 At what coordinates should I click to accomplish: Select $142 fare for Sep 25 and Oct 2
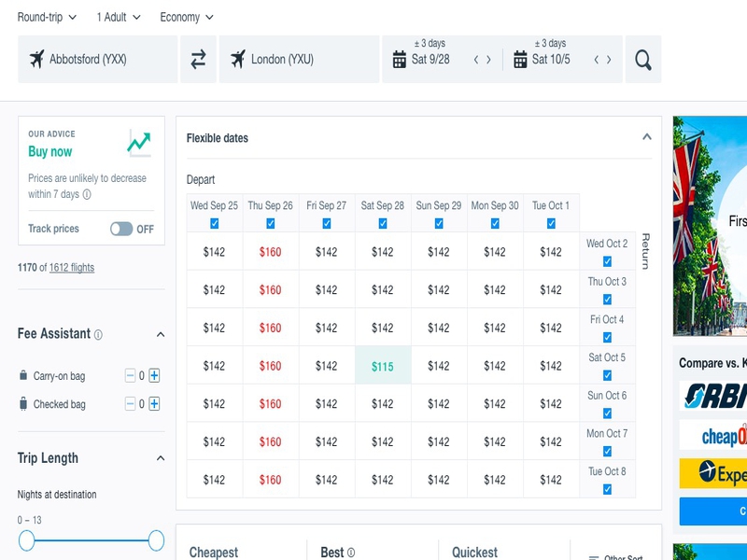(215, 251)
